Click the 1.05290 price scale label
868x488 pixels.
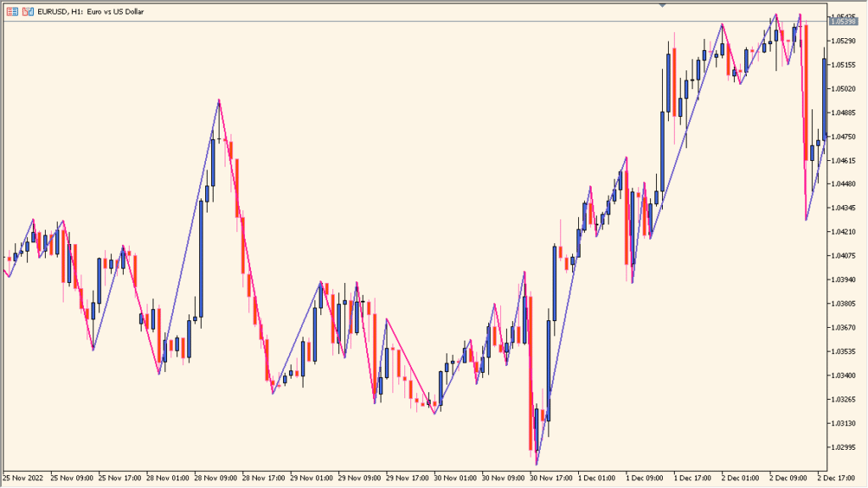tap(844, 41)
